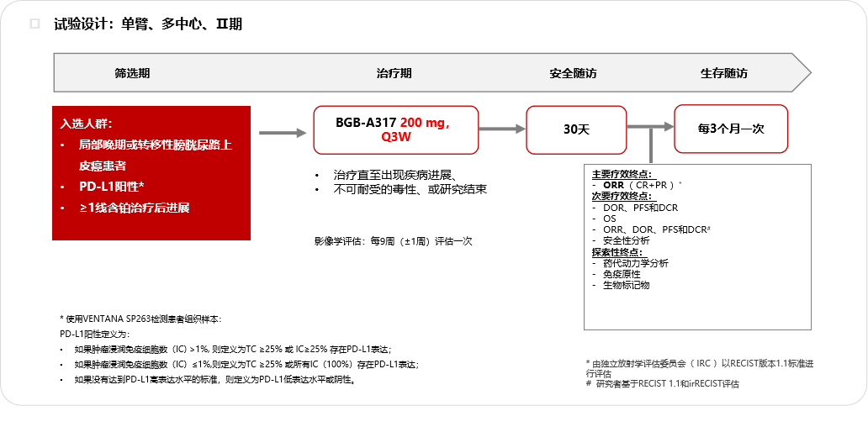
Task: Click the 主要疗效终点 heading
Action: click(x=622, y=174)
